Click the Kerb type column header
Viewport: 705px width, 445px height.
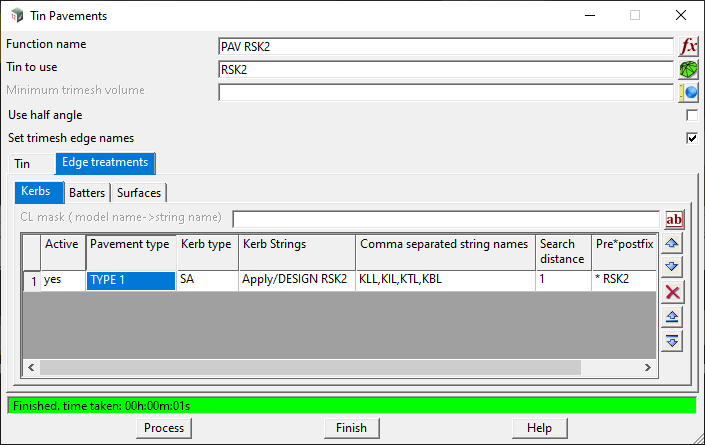point(207,252)
